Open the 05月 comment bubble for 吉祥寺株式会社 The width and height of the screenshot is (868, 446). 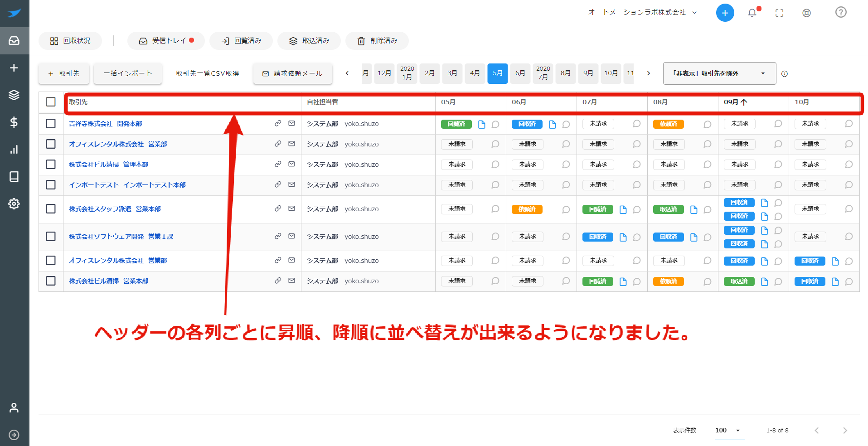click(x=495, y=124)
